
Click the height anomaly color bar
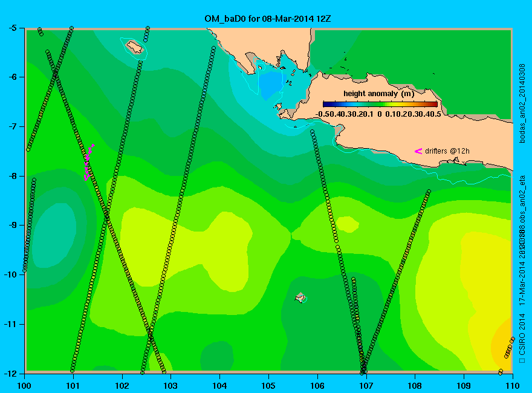coord(380,104)
